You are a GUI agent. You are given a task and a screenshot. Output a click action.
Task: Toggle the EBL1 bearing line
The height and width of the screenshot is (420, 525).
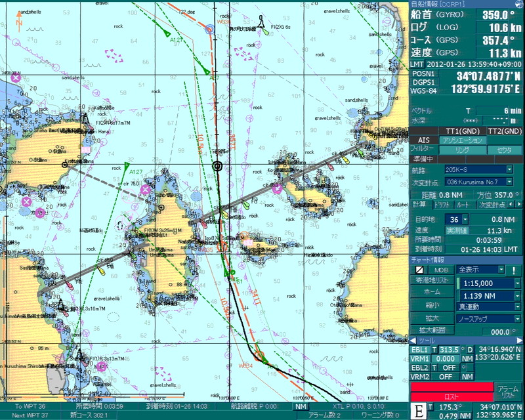coord(420,349)
